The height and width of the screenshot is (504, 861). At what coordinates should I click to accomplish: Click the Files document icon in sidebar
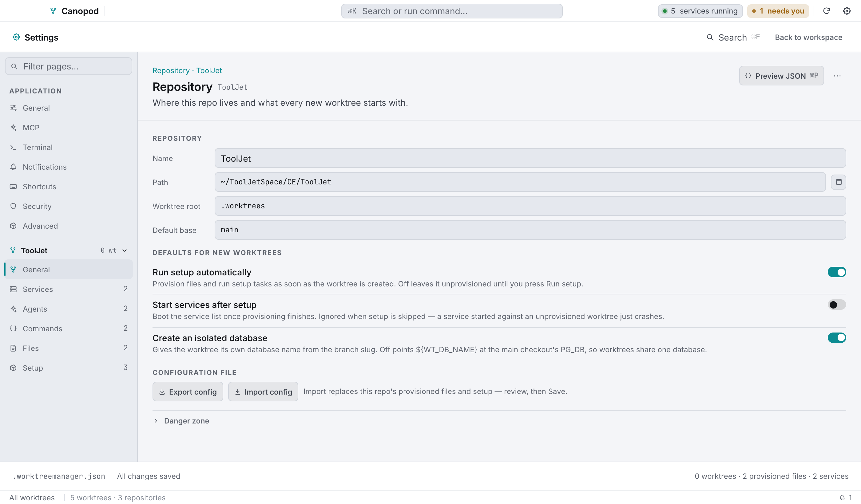pyautogui.click(x=13, y=348)
